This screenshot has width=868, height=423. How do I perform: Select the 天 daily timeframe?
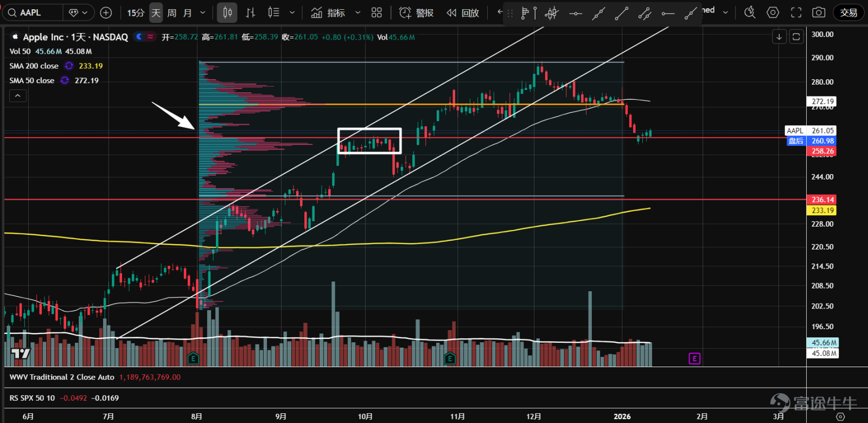pos(156,12)
